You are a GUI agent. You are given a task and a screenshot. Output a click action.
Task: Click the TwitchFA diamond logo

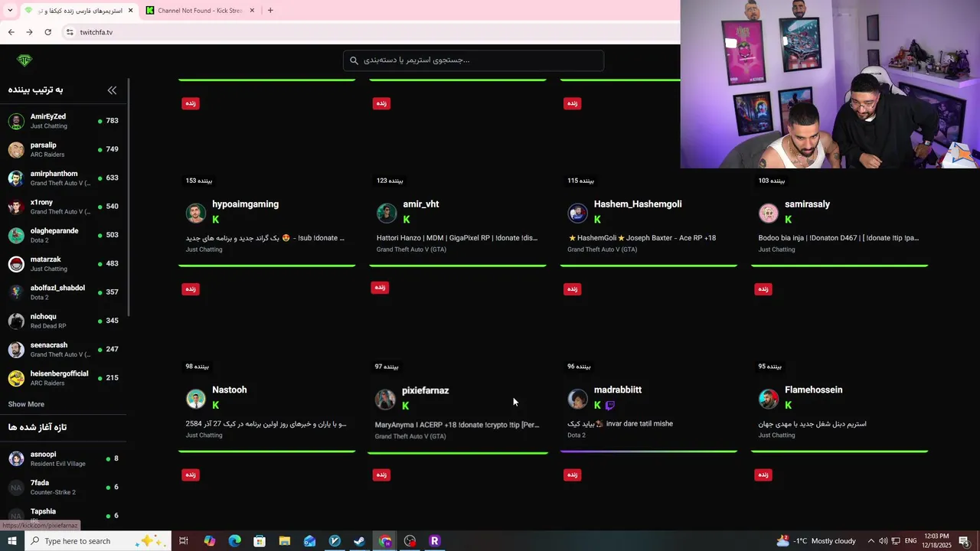pyautogui.click(x=24, y=60)
